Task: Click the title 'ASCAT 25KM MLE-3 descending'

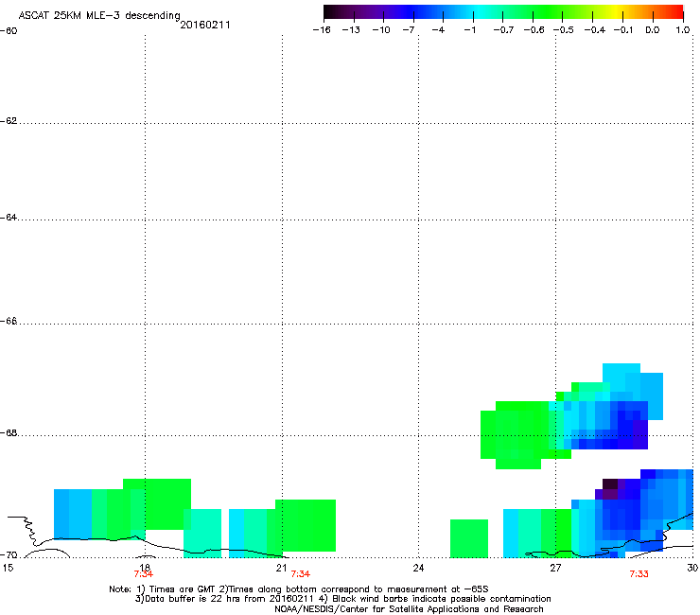Action: (x=99, y=16)
